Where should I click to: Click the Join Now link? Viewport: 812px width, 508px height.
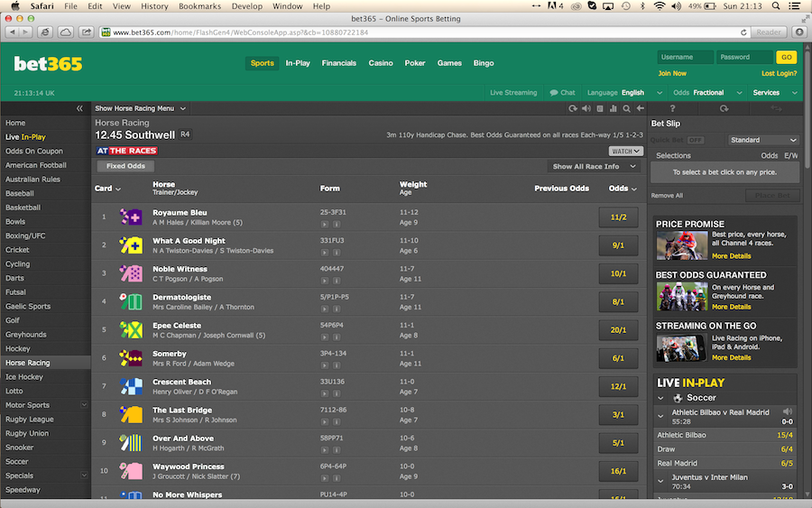point(672,73)
